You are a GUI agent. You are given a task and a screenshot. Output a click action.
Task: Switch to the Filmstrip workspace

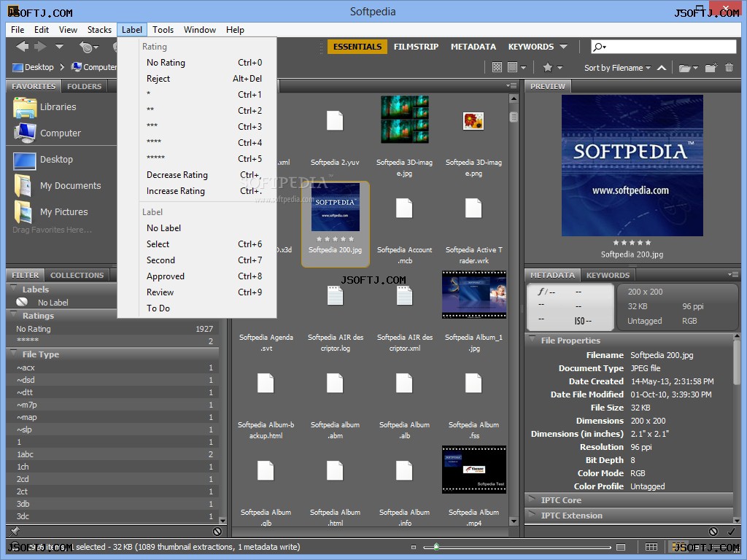point(416,47)
